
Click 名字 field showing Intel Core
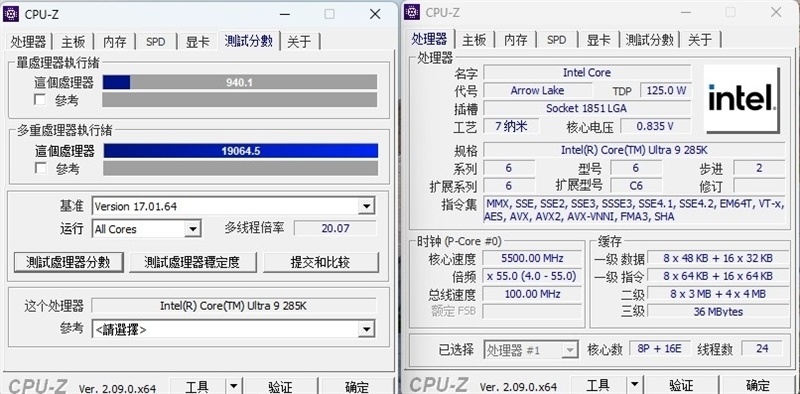tap(587, 72)
